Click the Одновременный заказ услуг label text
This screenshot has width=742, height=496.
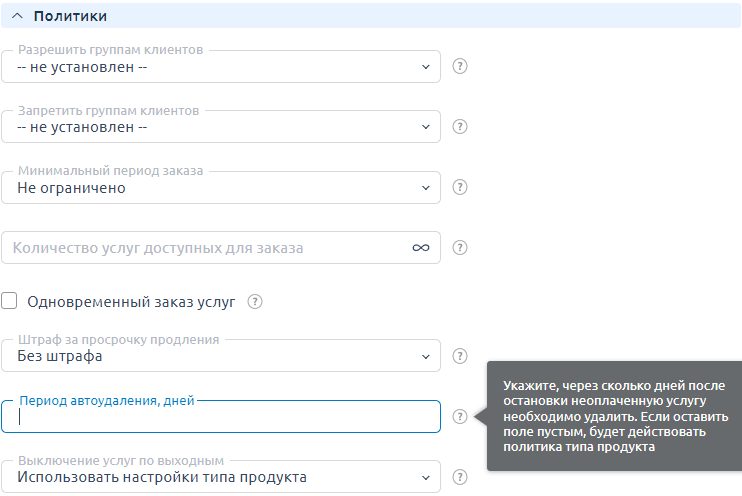pos(132,301)
